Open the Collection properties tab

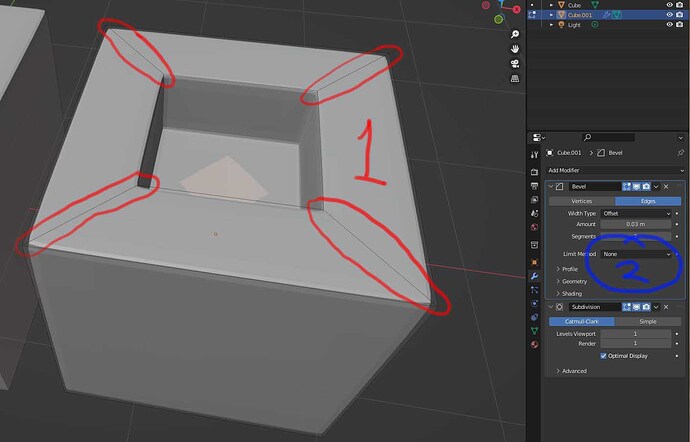coord(534,245)
